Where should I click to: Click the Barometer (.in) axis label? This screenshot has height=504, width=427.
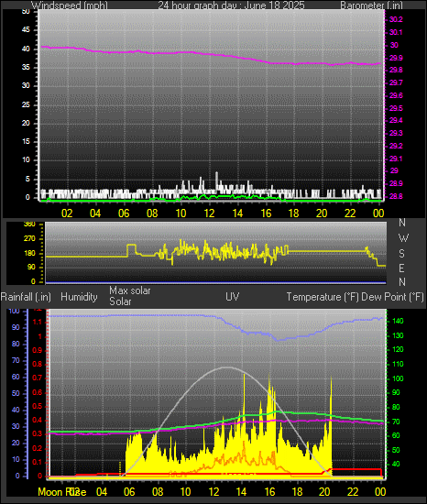[x=371, y=5]
